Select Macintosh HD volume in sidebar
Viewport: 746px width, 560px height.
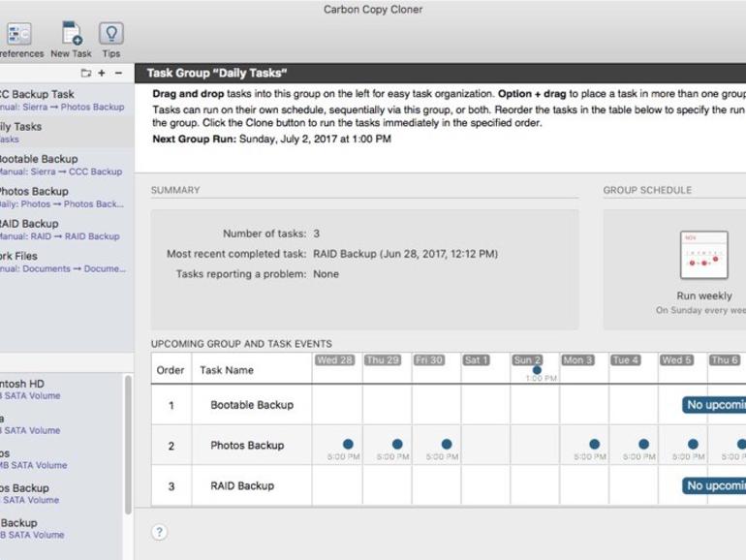[61, 389]
